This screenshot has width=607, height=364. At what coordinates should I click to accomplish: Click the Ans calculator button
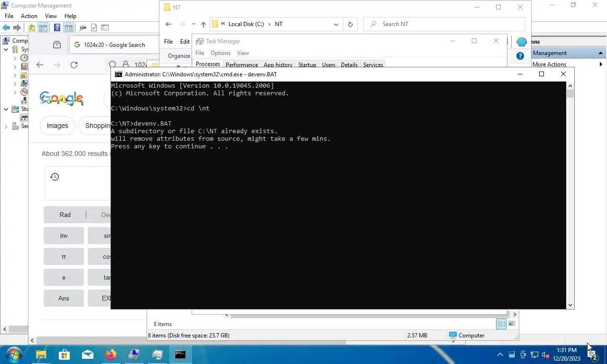[x=64, y=298]
